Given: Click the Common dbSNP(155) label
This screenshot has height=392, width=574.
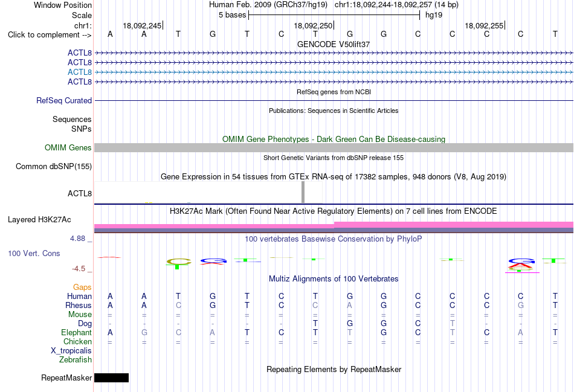Looking at the screenshot, I should pyautogui.click(x=53, y=166).
